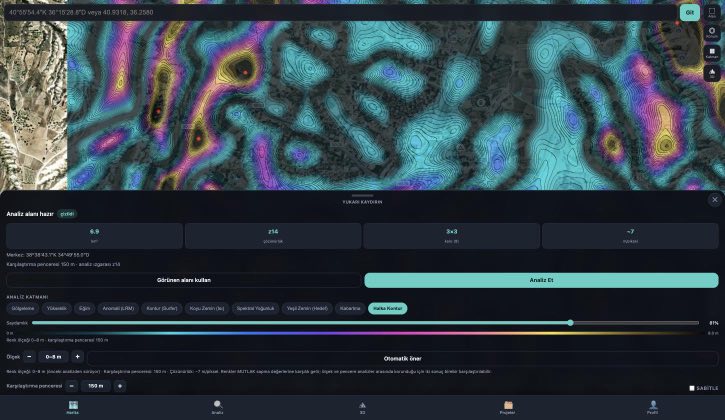Select the Alan area tool icon
Image resolution: width=725 pixels, height=420 pixels.
coord(712,12)
